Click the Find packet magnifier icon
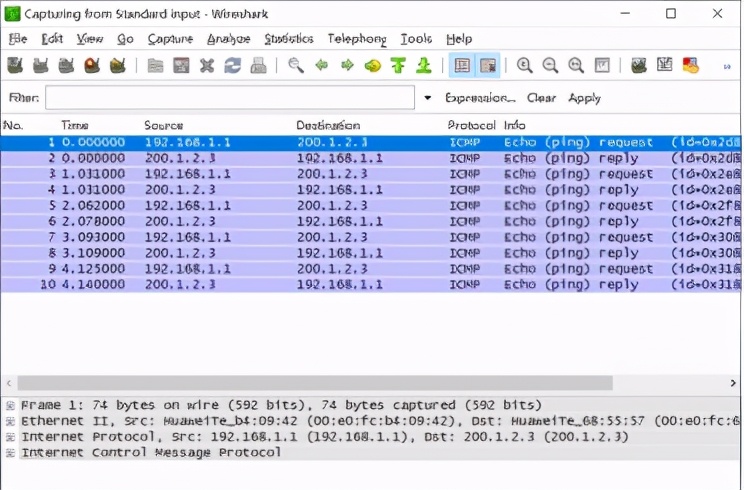This screenshot has width=744, height=490. 295,66
